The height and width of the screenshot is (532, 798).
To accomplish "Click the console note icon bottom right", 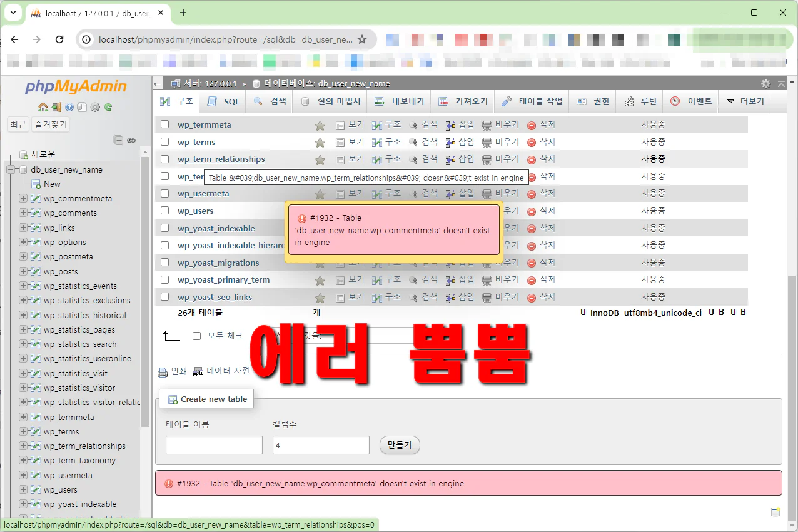I will tap(775, 512).
